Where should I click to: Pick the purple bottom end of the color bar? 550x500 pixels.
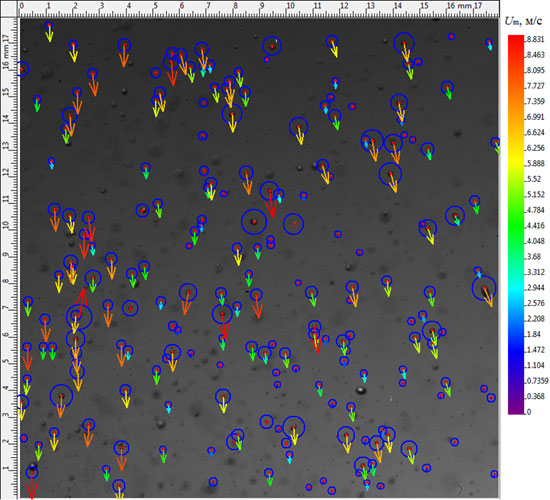tap(516, 409)
